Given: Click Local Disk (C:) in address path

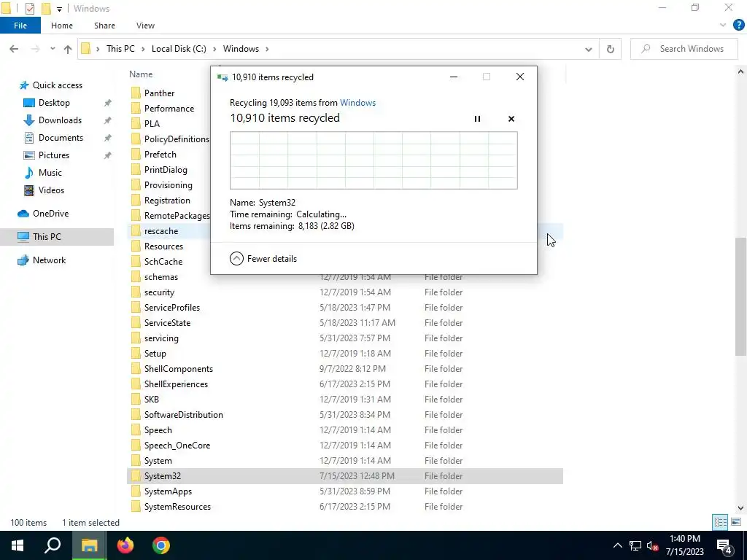Looking at the screenshot, I should (x=179, y=49).
